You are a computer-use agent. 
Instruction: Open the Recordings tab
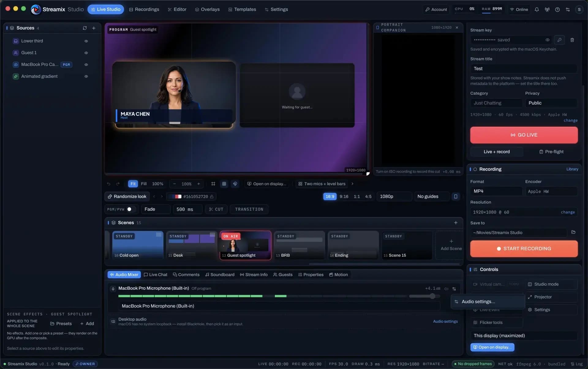point(144,9)
